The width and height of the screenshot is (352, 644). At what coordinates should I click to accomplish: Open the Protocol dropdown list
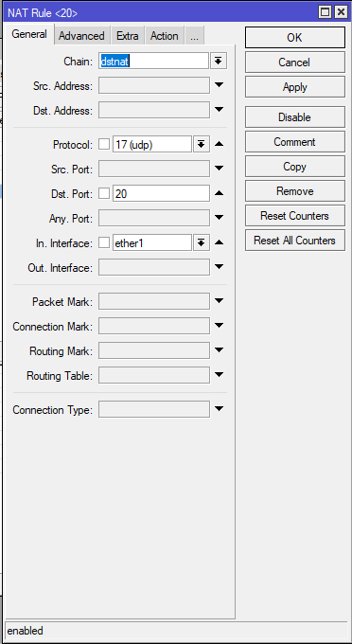click(x=201, y=144)
